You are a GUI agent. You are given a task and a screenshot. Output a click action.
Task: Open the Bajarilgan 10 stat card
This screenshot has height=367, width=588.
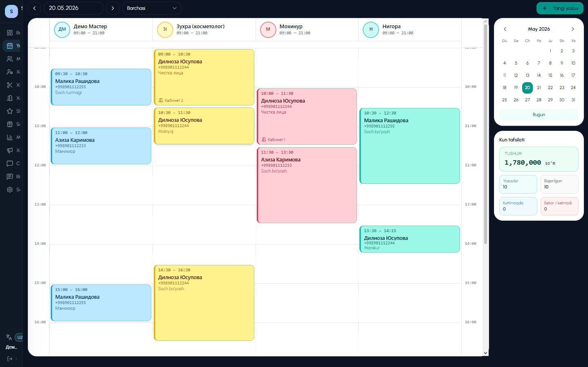point(559,184)
